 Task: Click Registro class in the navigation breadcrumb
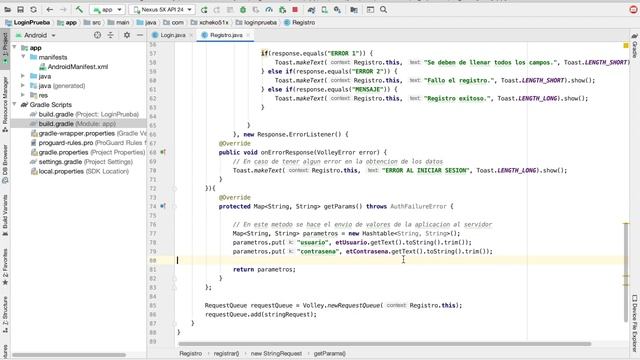(300, 22)
